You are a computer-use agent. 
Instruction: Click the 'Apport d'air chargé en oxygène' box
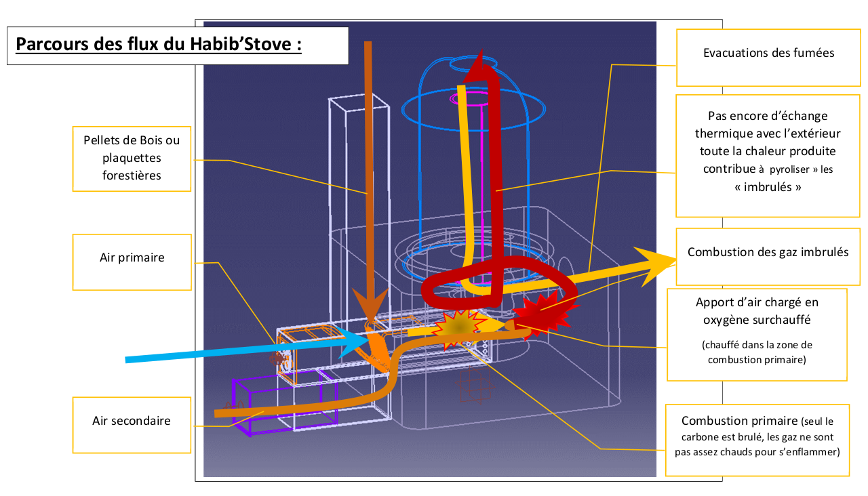[x=757, y=335]
